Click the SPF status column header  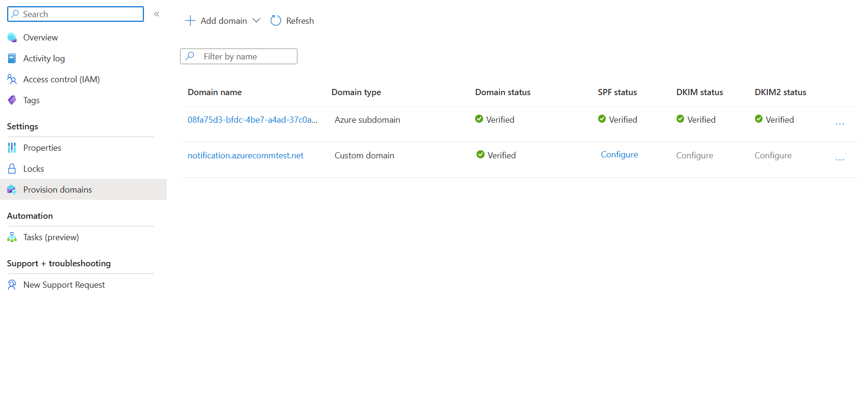click(617, 92)
